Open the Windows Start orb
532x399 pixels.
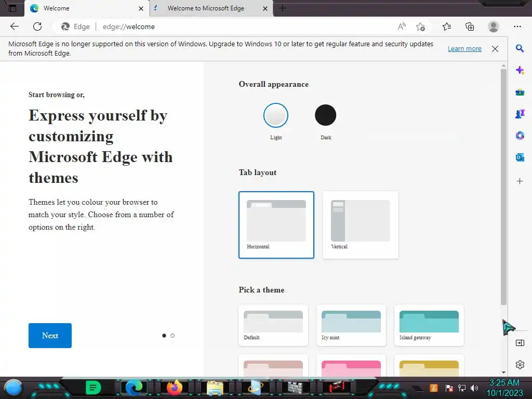coord(14,388)
